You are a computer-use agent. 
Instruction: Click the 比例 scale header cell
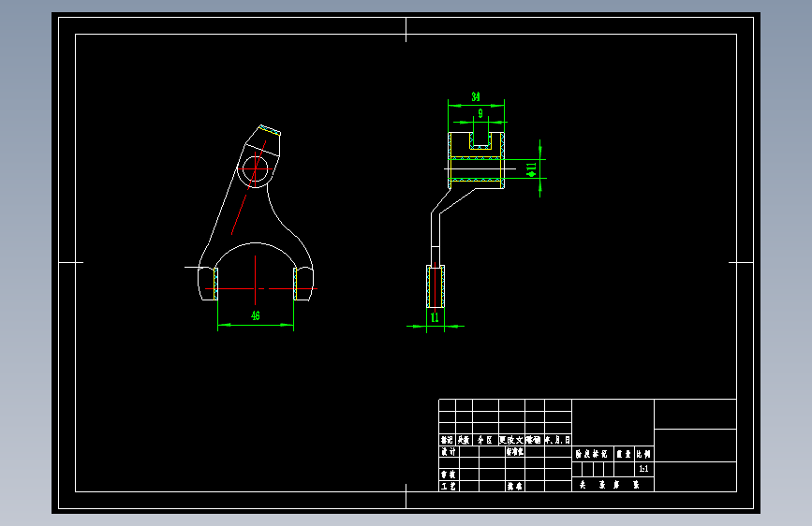(643, 454)
